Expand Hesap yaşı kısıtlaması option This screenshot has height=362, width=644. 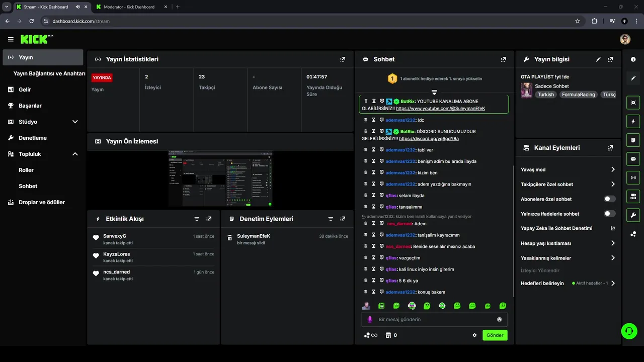[x=613, y=243]
